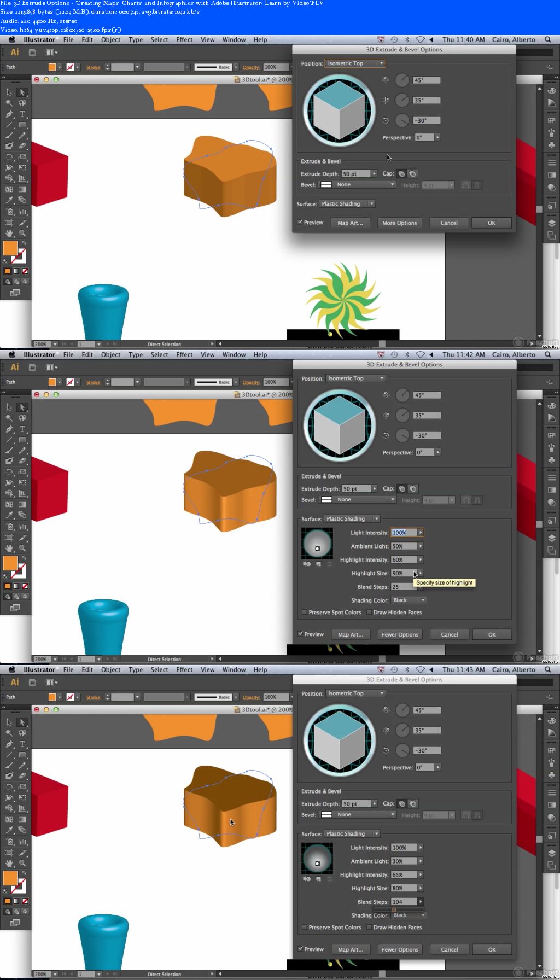Select the Pen tool in the 11:40 AM frame

[9, 114]
